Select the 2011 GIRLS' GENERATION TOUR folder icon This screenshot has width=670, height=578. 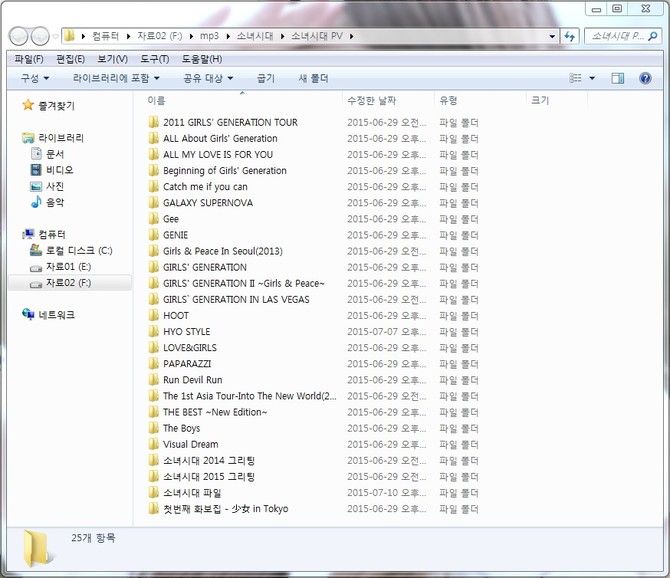153,122
